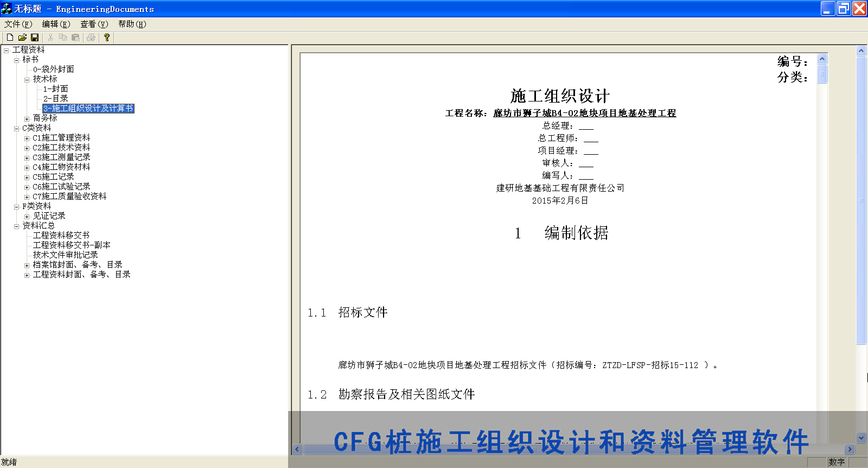Expand the C7施工质量验收资料 node
The height and width of the screenshot is (468, 868).
point(27,197)
